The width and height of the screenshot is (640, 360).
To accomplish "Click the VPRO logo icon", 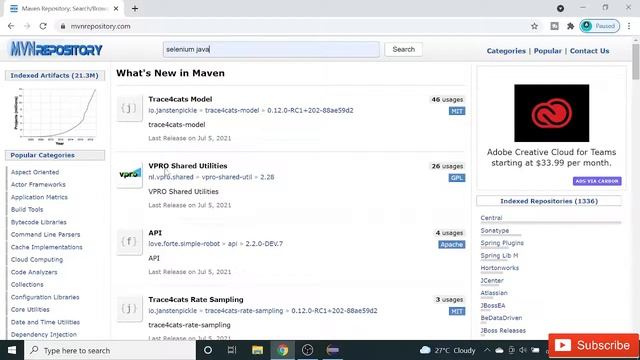I will tap(129, 175).
